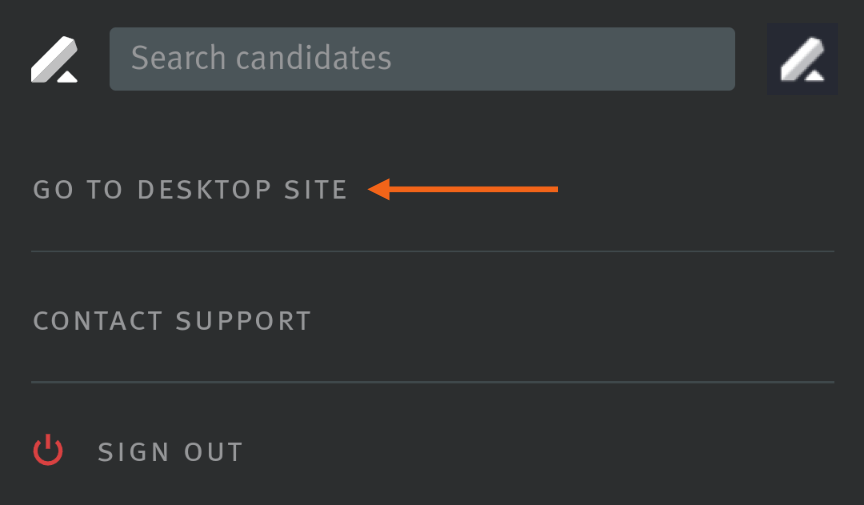
Task: Focus the candidates search box
Action: 422,59
